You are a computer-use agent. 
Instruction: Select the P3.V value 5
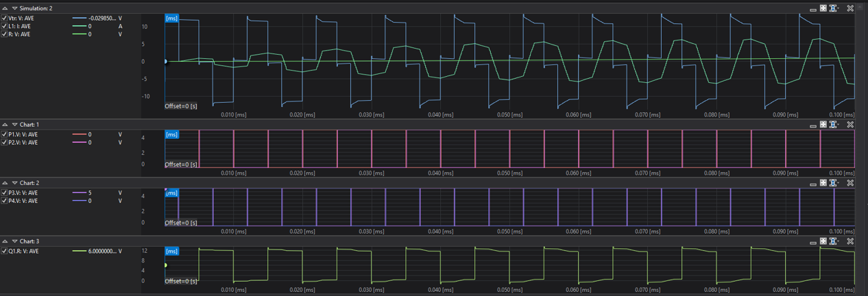[90, 193]
